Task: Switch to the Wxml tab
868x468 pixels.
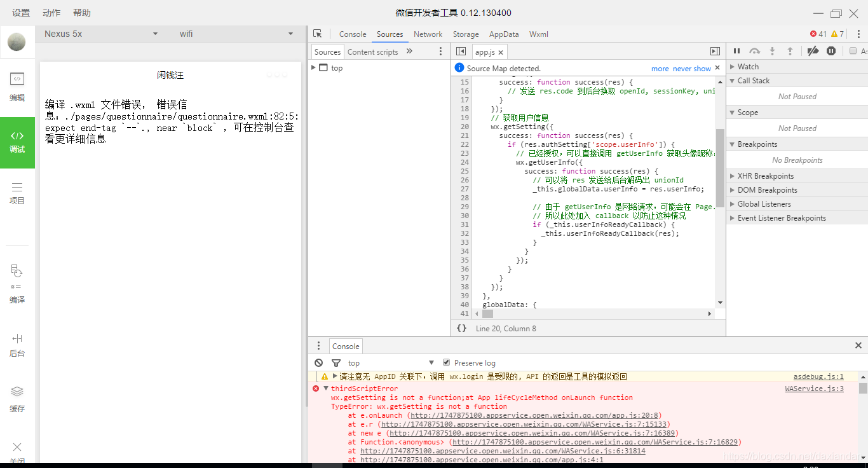Action: point(539,34)
